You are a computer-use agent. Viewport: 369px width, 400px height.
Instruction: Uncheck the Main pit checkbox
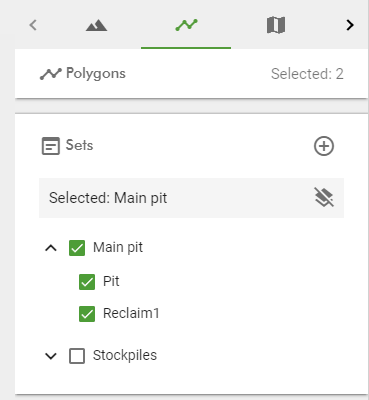click(77, 248)
